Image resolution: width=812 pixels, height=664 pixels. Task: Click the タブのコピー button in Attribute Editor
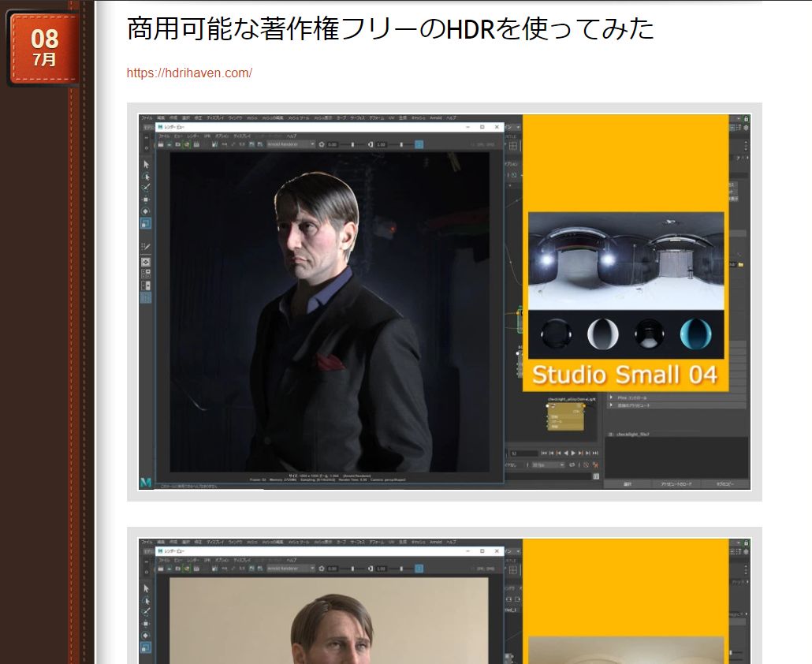724,484
